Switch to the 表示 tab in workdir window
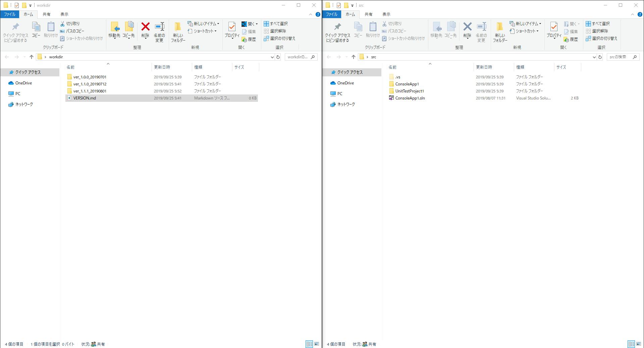Viewport: 644px width, 348px height. tap(64, 14)
